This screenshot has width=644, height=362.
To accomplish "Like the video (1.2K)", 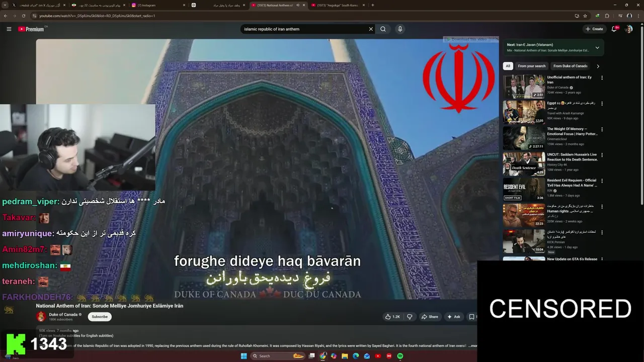I will (392, 317).
